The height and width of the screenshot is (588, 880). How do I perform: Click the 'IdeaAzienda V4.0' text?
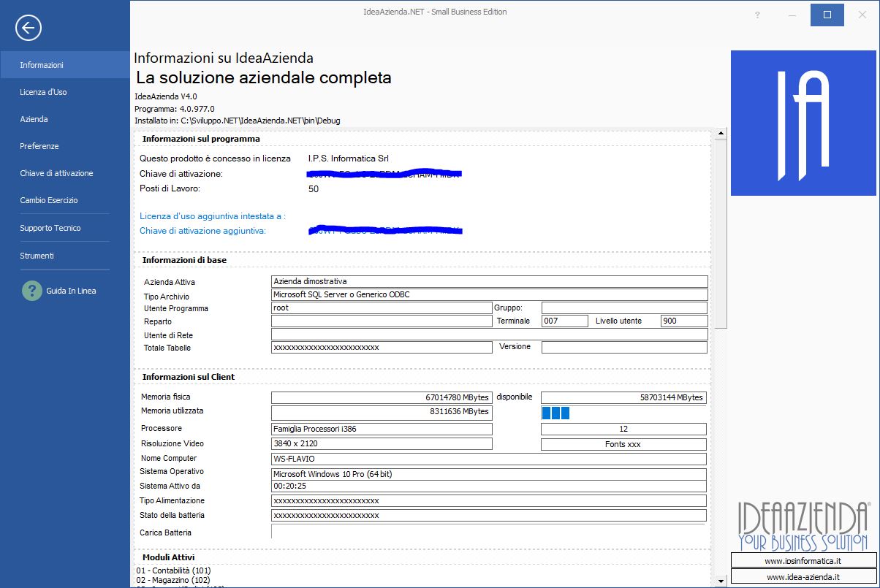tap(166, 96)
